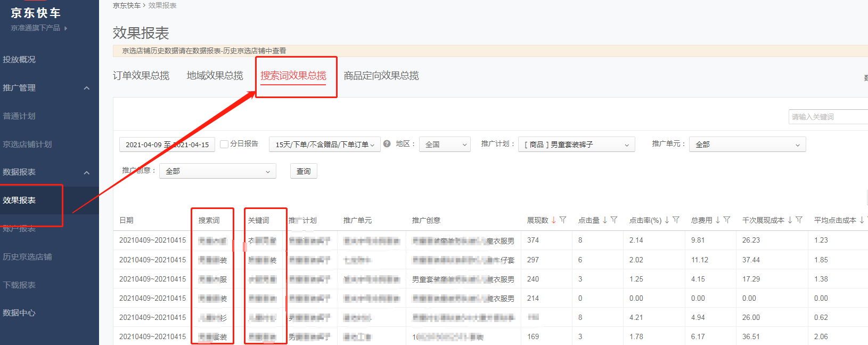This screenshot has width=868, height=345.
Task: Click the help question mark icon
Action: 387,144
